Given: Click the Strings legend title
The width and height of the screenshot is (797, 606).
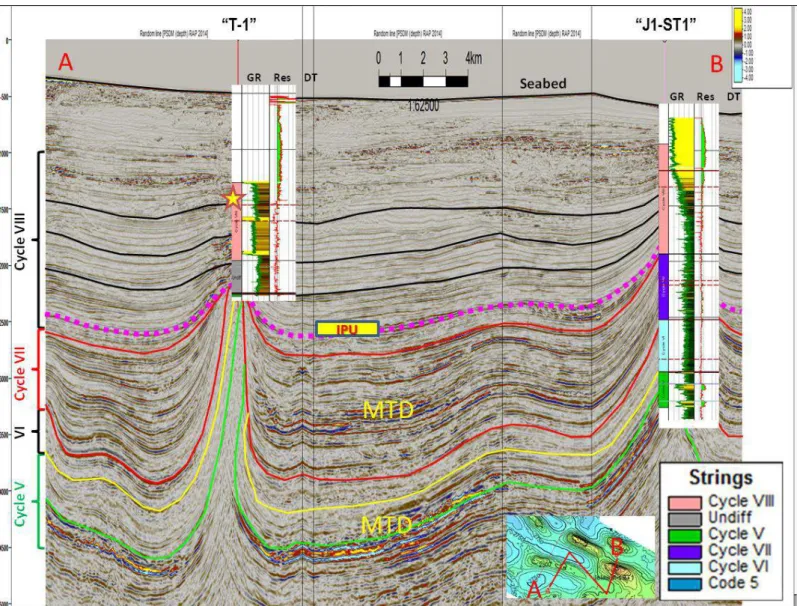Looking at the screenshot, I should 721,477.
